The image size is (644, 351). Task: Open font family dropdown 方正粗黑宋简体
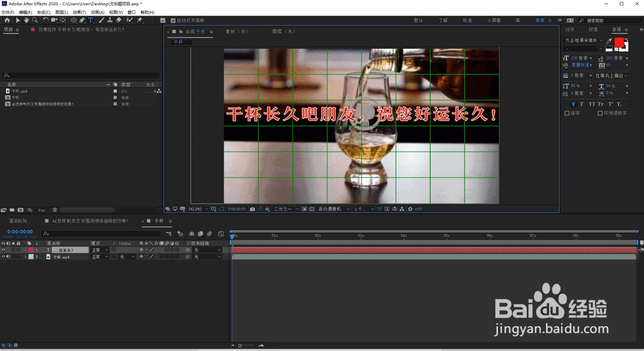point(583,41)
